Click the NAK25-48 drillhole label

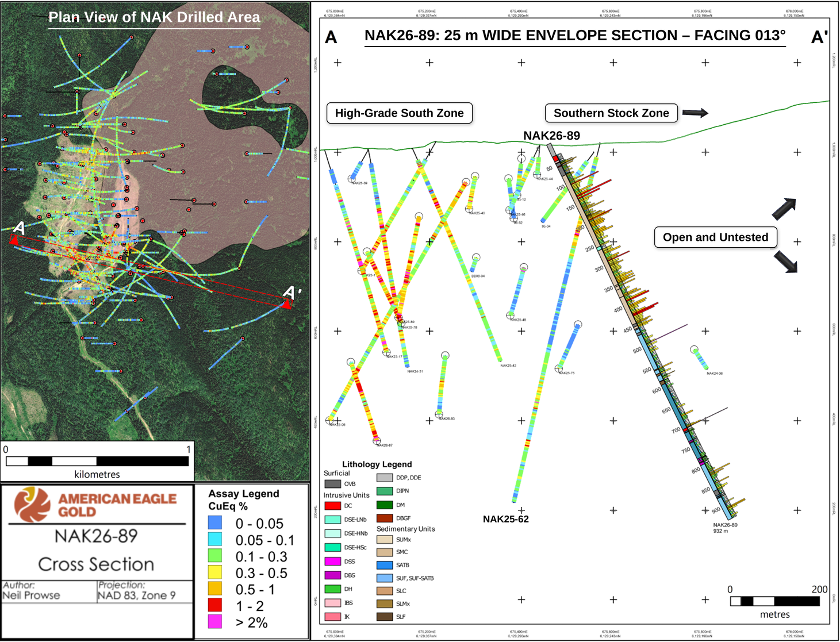pyautogui.click(x=517, y=320)
